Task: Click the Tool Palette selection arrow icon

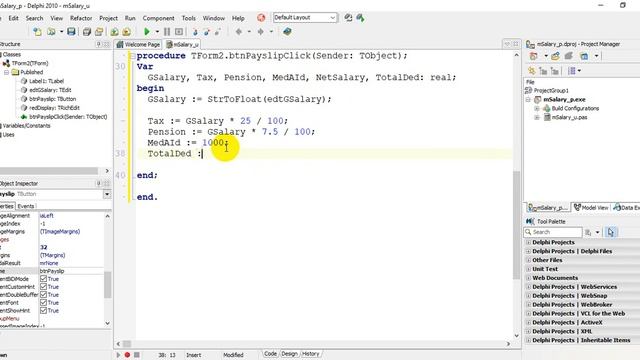Action: pos(611,232)
